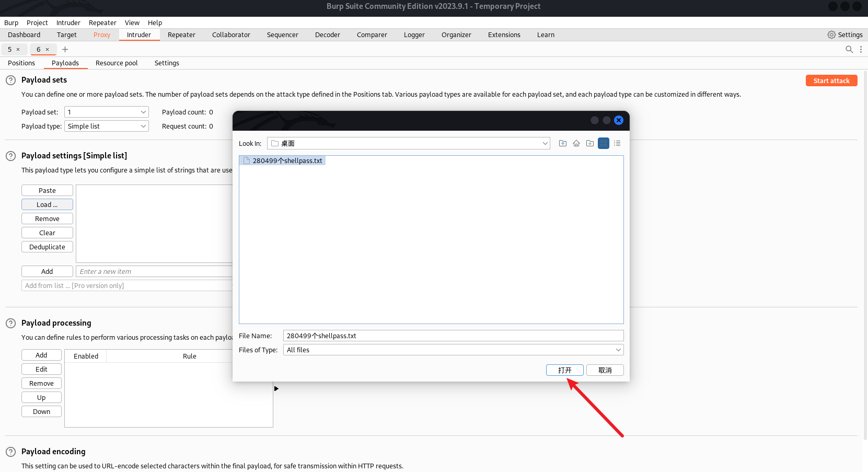868x472 pixels.
Task: Go to the Home folder icon in file dialog
Action: pyautogui.click(x=576, y=143)
